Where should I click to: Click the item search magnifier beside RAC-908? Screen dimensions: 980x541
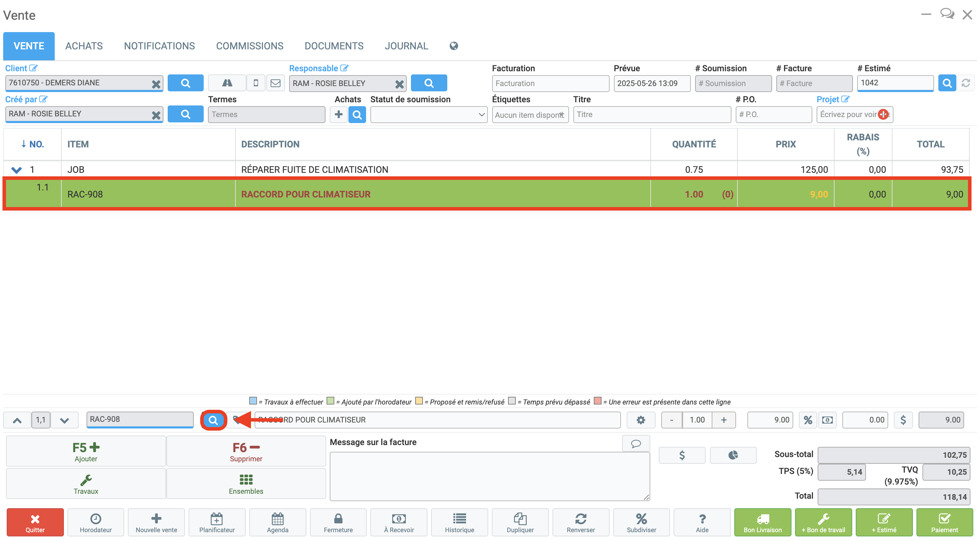[x=213, y=420]
